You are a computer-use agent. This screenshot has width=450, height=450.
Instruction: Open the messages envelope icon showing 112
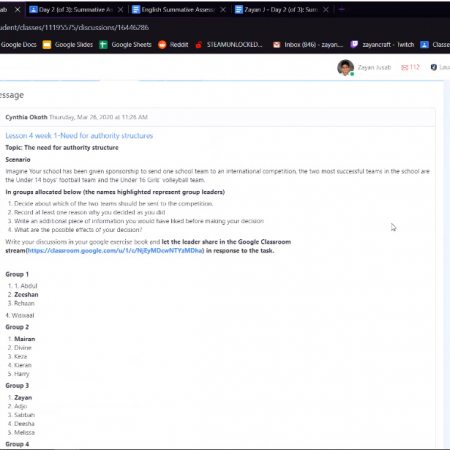(405, 68)
